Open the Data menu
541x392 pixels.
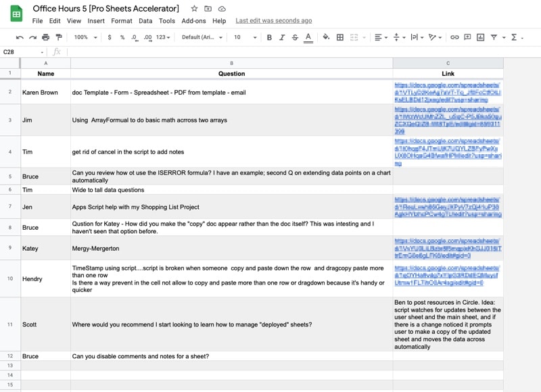[145, 21]
